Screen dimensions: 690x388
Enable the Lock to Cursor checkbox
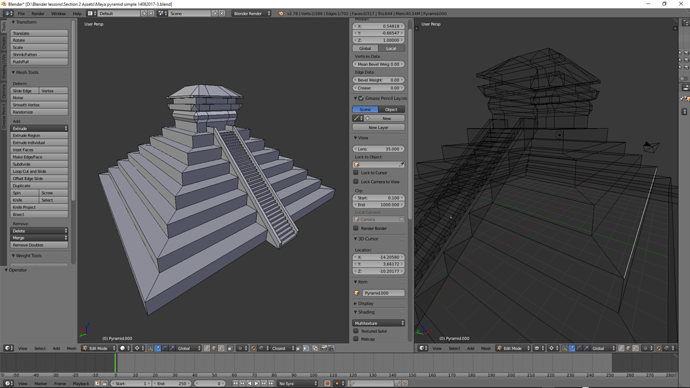[356, 173]
